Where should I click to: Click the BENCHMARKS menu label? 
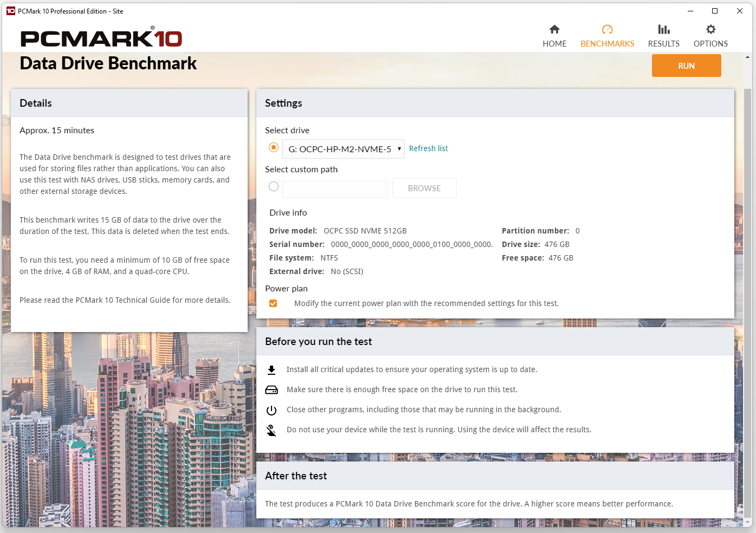tap(607, 44)
